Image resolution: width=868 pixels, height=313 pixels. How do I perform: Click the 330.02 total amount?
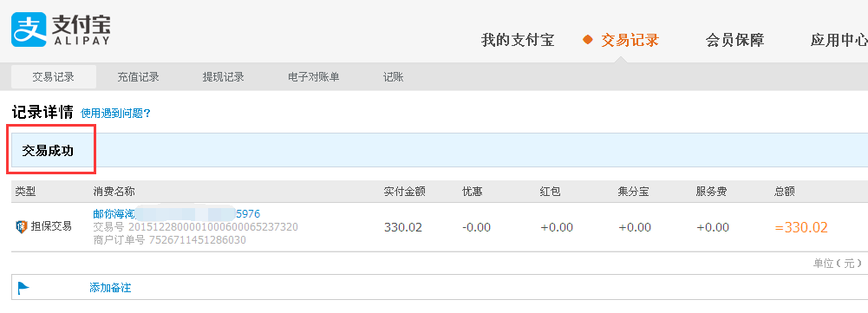coord(801,228)
